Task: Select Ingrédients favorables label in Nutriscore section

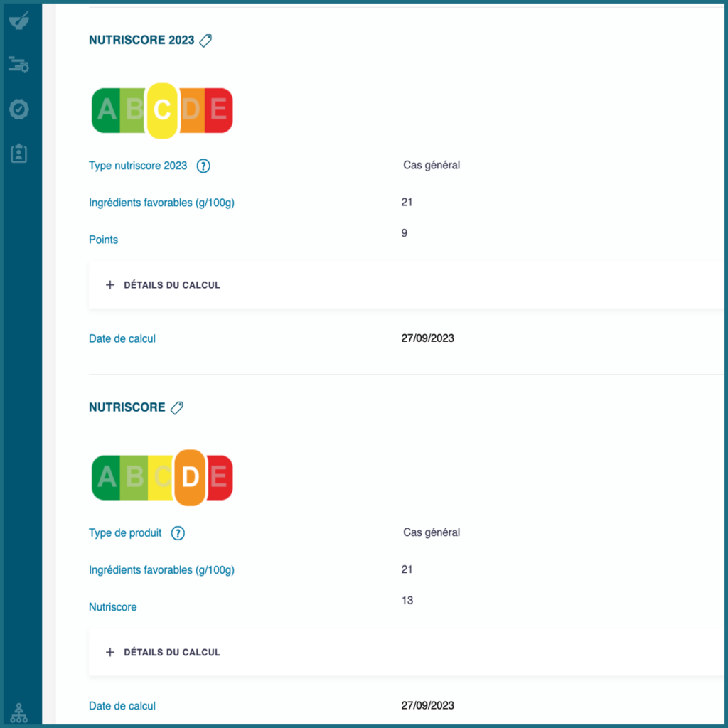Action: click(x=161, y=570)
